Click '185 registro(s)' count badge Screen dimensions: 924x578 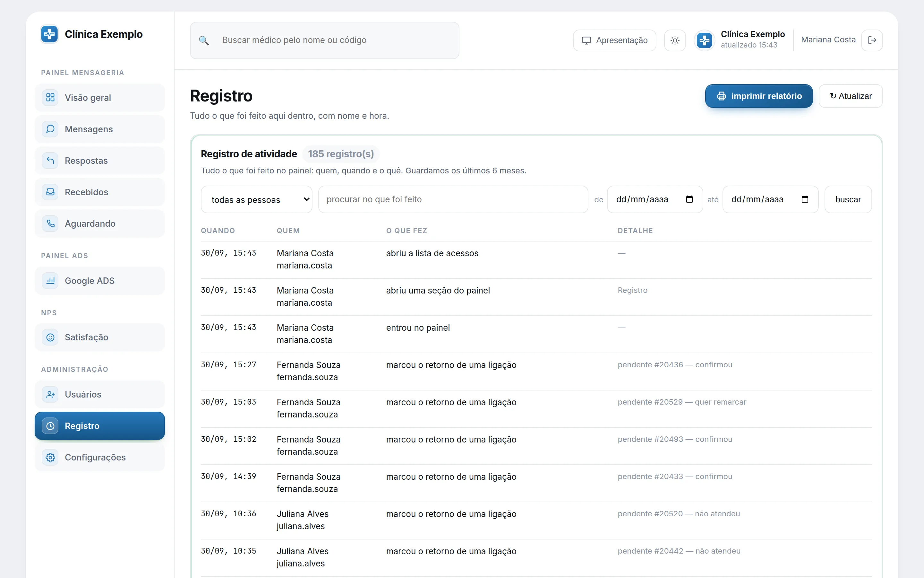(x=341, y=154)
